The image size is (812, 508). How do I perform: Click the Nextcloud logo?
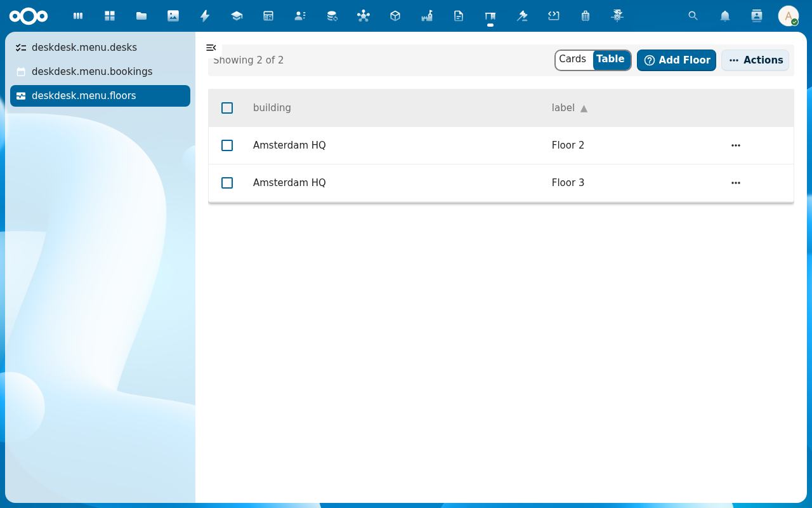(29, 16)
